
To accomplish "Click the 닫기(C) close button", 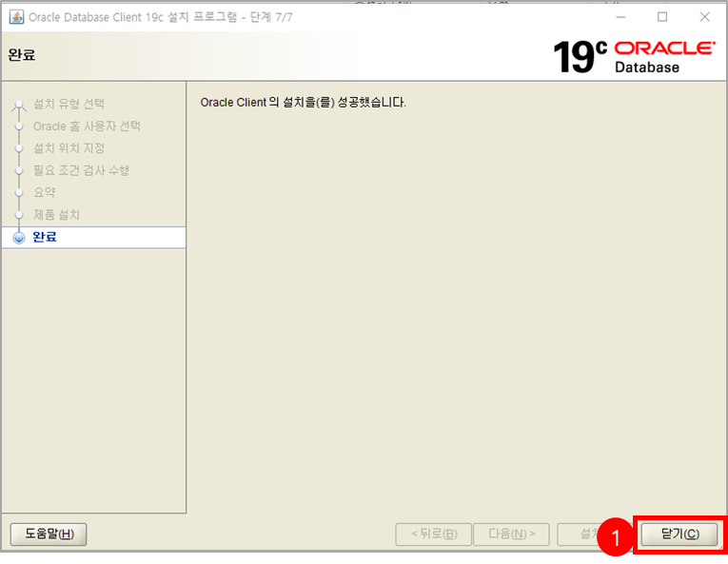I will [x=679, y=534].
